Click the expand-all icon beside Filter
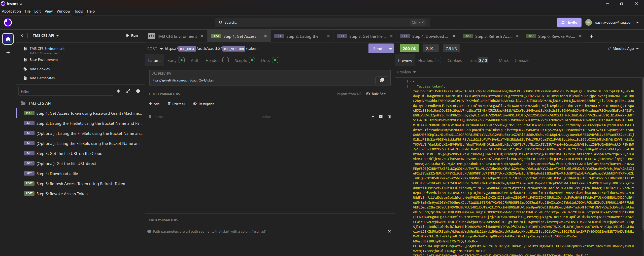This screenshot has height=256, width=644. click(x=128, y=91)
